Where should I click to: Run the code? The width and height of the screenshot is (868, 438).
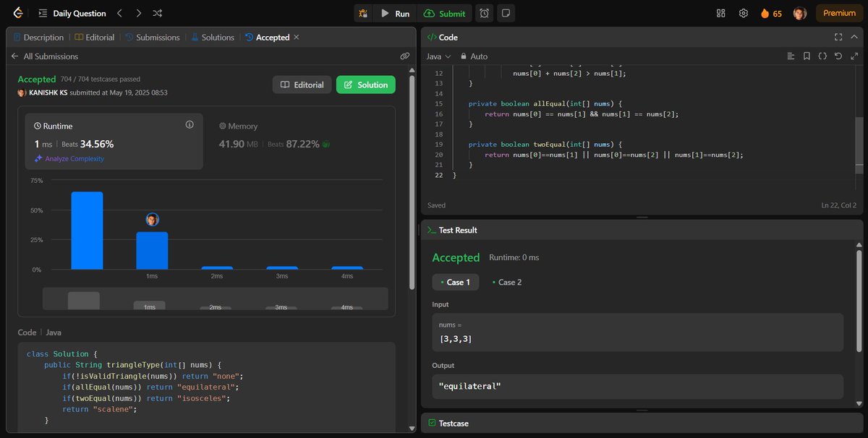[396, 13]
